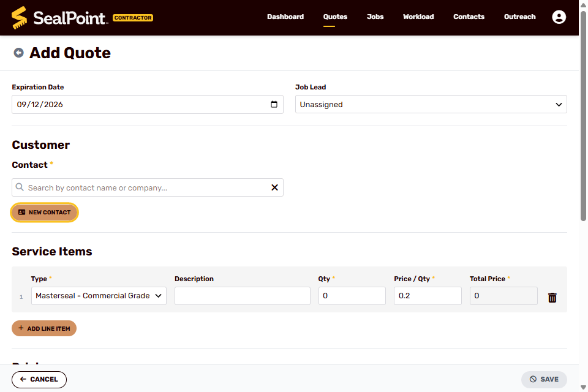Click the Job Lead label
Image resolution: width=588 pixels, height=392 pixels.
[x=311, y=87]
